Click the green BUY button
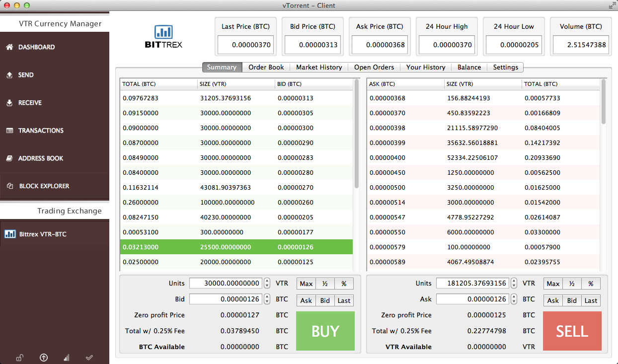The image size is (618, 364). pyautogui.click(x=325, y=331)
